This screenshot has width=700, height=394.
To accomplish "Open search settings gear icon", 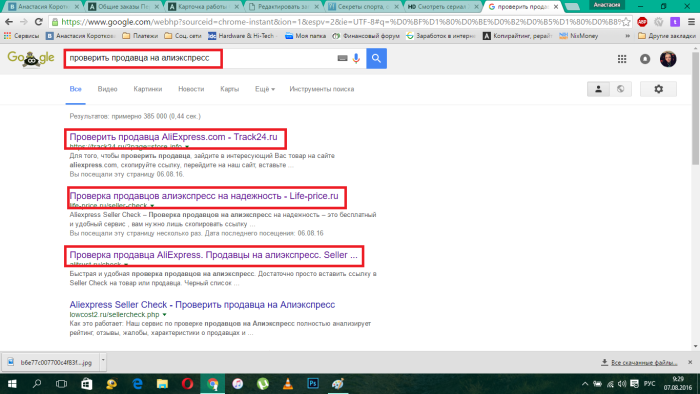I will click(658, 89).
